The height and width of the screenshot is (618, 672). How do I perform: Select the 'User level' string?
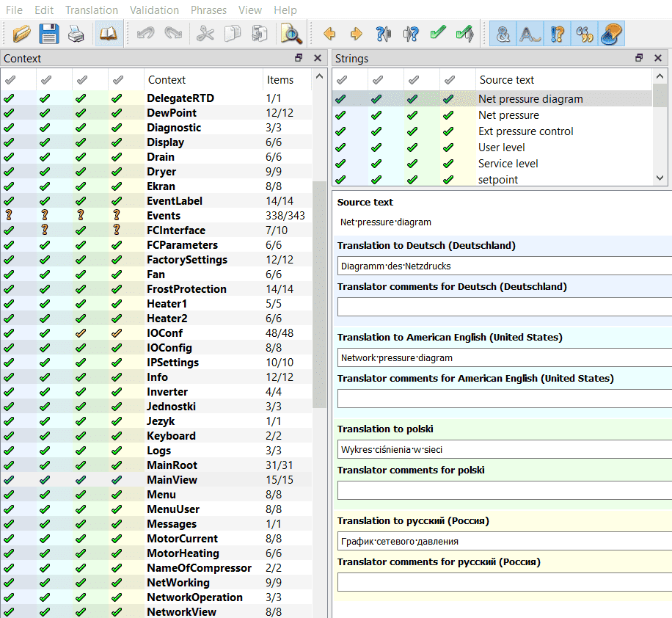492,148
